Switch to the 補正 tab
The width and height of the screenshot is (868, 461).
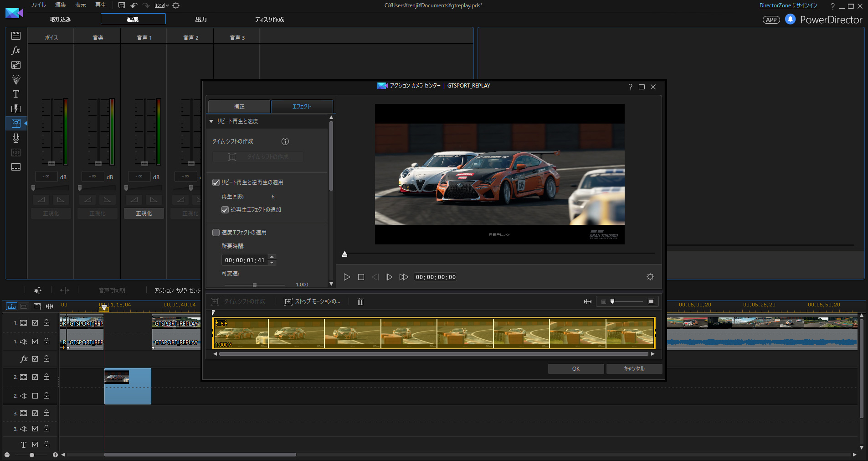[x=239, y=106]
